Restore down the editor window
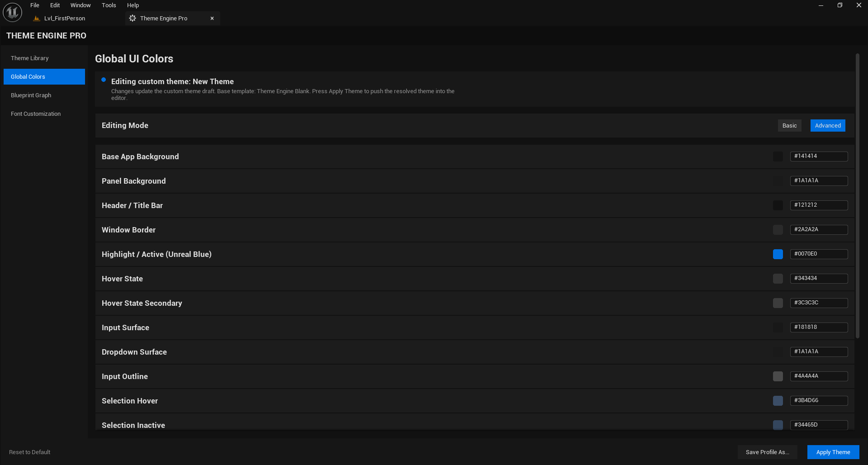The height and width of the screenshot is (465, 868). pyautogui.click(x=840, y=5)
